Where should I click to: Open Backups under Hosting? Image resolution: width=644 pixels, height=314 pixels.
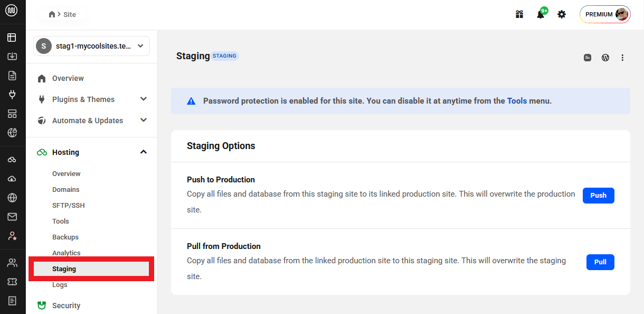tap(65, 237)
